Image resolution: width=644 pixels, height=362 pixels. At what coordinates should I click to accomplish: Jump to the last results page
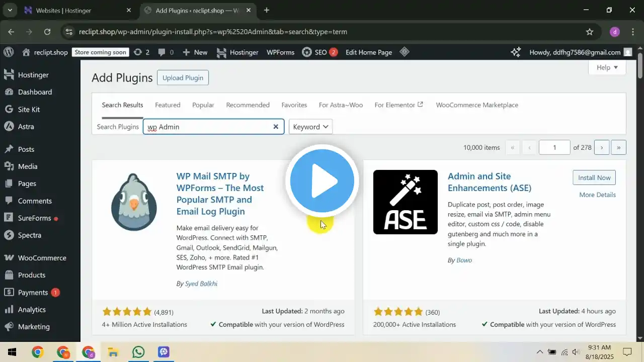[618, 147]
